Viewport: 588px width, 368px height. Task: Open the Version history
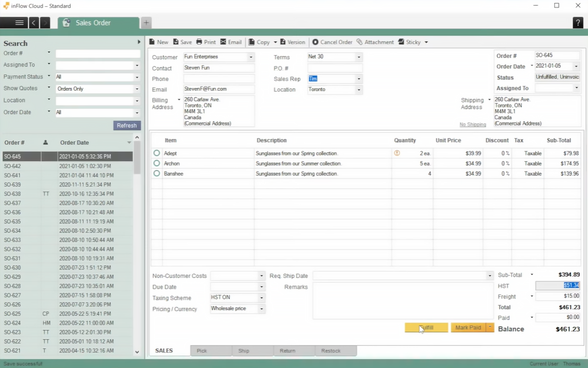[x=292, y=42]
